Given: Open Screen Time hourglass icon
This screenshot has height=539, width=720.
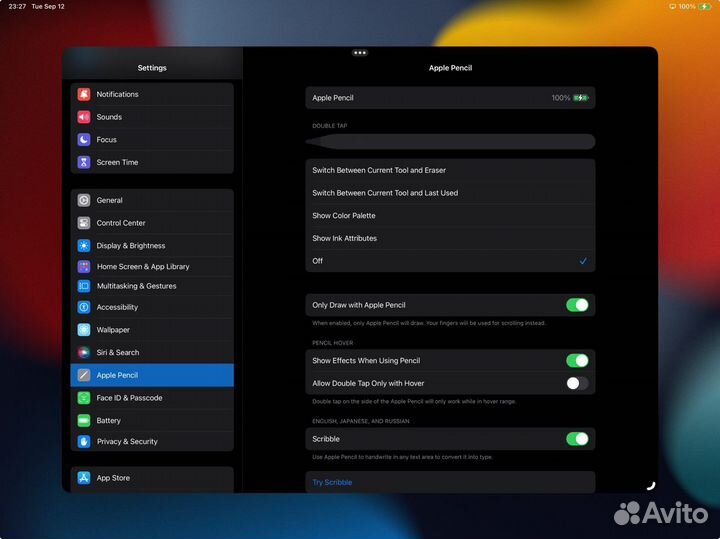Looking at the screenshot, I should 84,162.
